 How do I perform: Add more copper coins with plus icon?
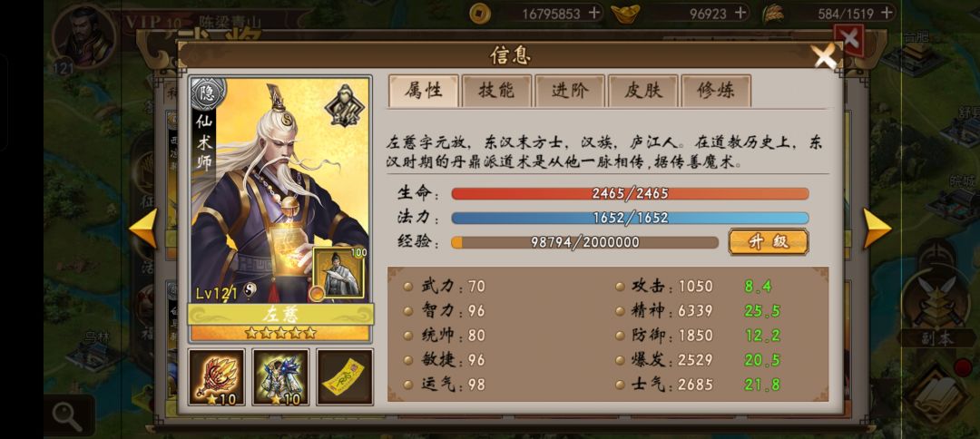click(593, 13)
